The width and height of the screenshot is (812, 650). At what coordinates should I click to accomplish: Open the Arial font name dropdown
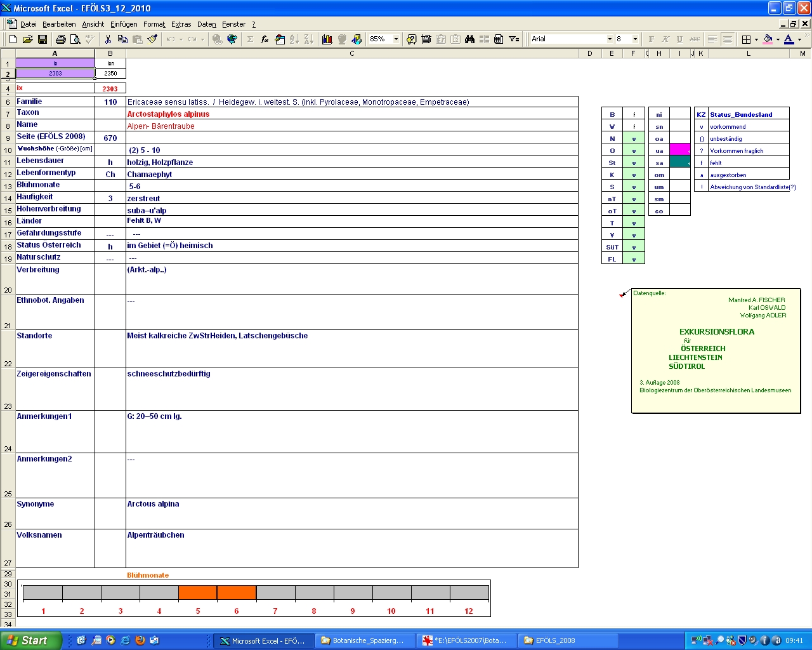pyautogui.click(x=610, y=39)
